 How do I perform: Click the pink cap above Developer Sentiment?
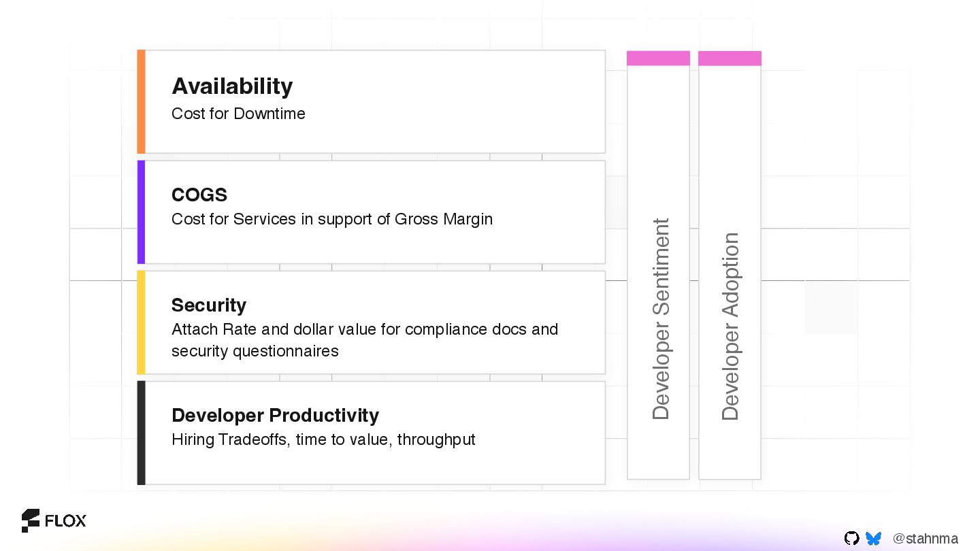click(x=658, y=59)
